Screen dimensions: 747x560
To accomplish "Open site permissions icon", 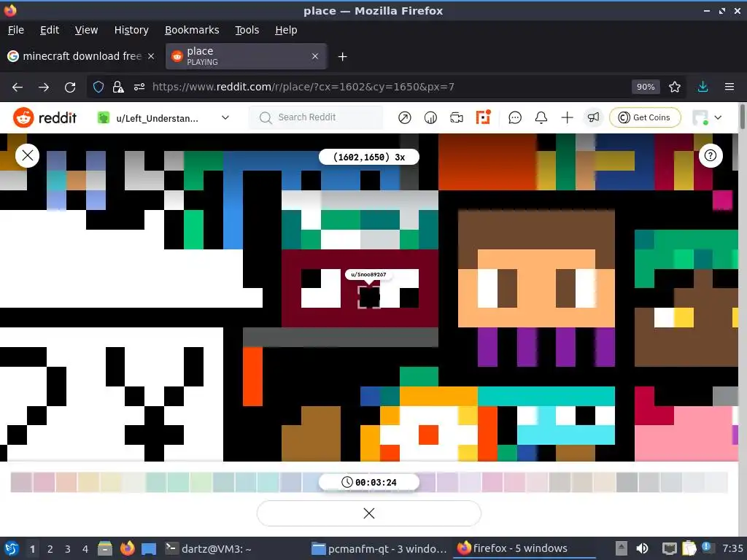I will click(139, 87).
